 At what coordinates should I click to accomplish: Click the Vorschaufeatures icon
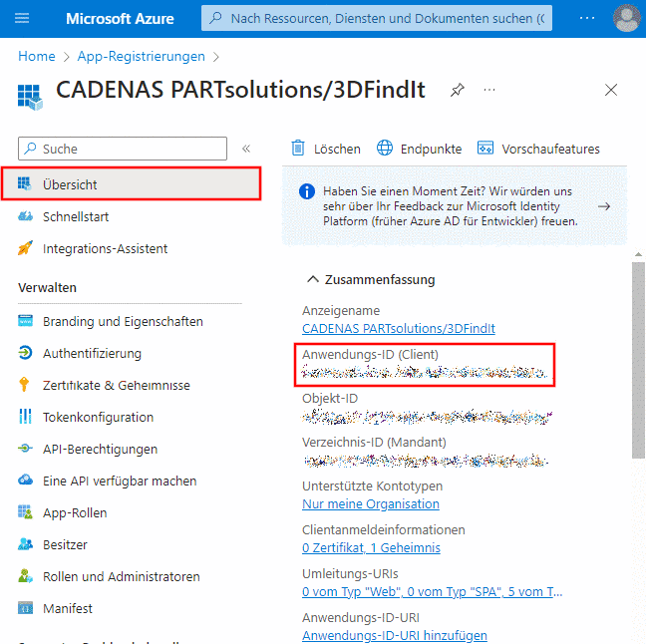484,148
